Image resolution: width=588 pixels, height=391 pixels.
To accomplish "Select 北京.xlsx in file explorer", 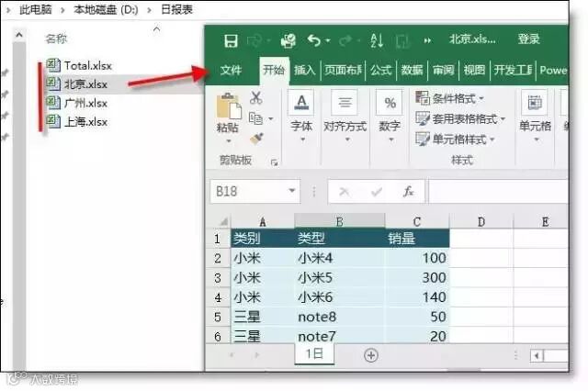I will 77,84.
